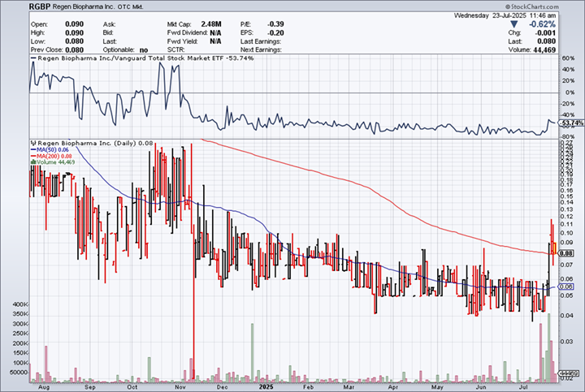
Task: Select the High value 0.090
Action: (74, 32)
